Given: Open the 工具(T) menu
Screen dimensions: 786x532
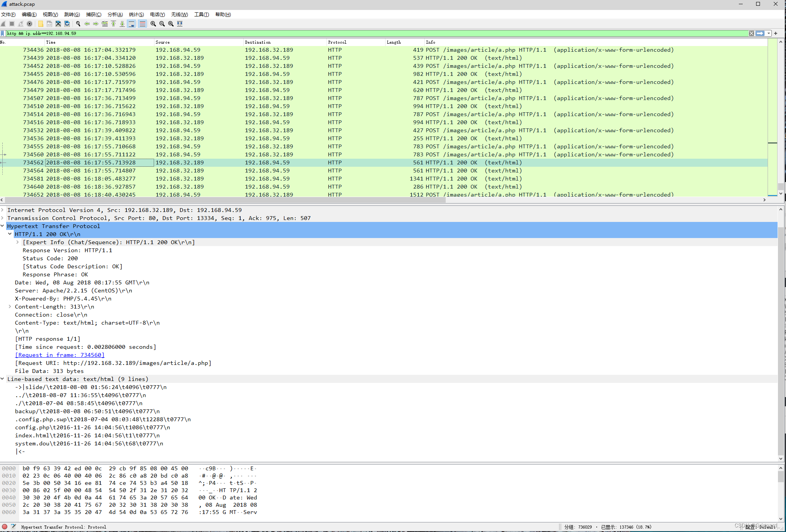Looking at the screenshot, I should point(202,15).
